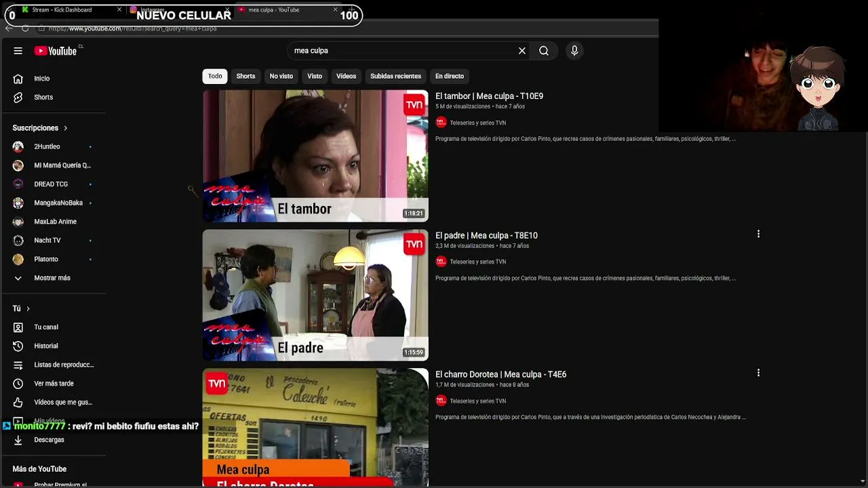The width and height of the screenshot is (868, 488).
Task: Close the Kick Dashboard browser tab
Action: 119,10
